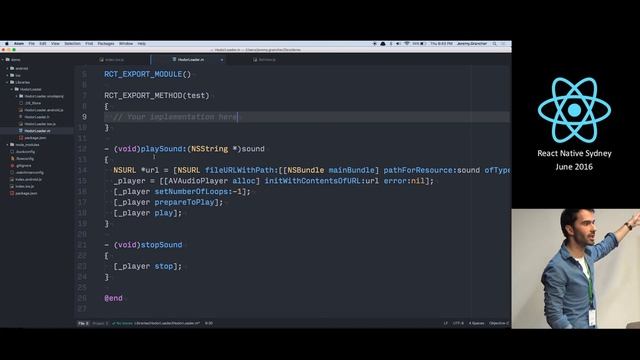Click line number 9 in gutter

tap(84, 117)
